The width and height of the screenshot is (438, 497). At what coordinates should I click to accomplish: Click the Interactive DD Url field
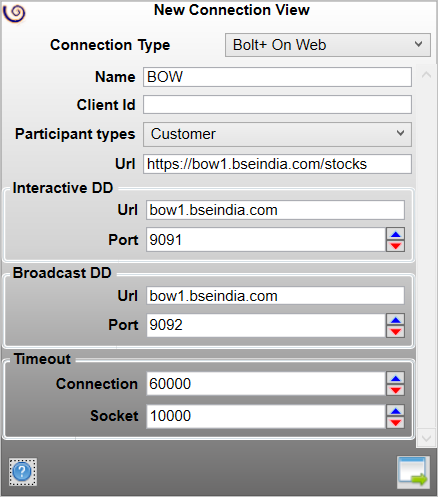pyautogui.click(x=275, y=210)
